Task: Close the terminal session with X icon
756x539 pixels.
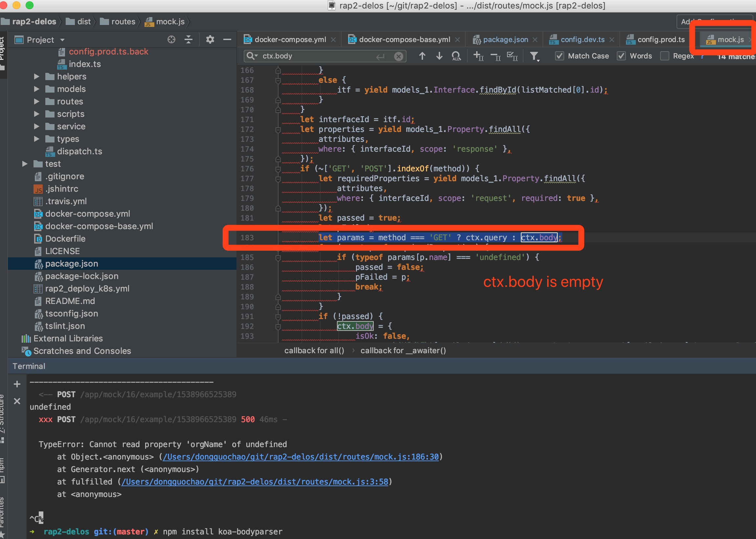Action: (17, 401)
